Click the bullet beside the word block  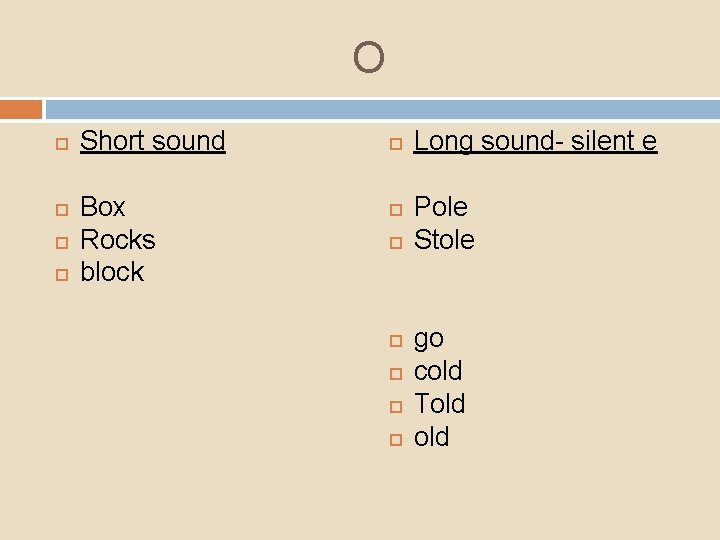tap(61, 274)
